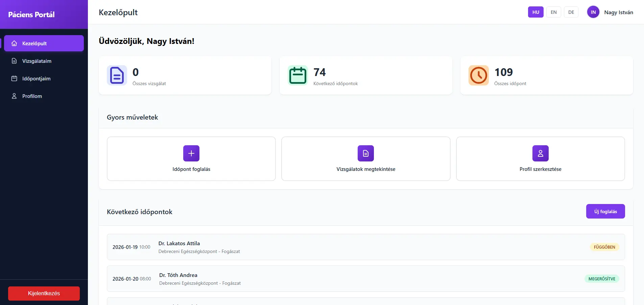Click the MEGERŐSÍTVE status badge
Viewport: 644px width, 305px height.
pyautogui.click(x=601, y=279)
